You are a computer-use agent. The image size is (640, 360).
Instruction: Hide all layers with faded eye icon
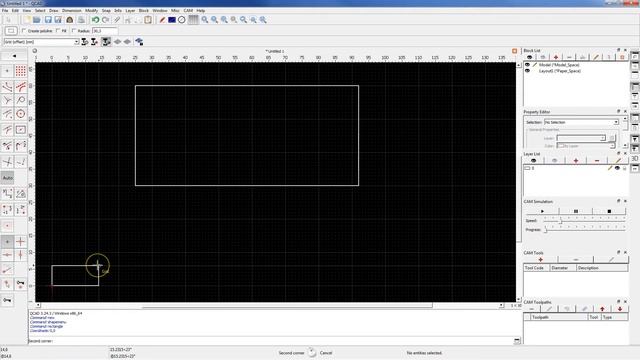(x=554, y=161)
